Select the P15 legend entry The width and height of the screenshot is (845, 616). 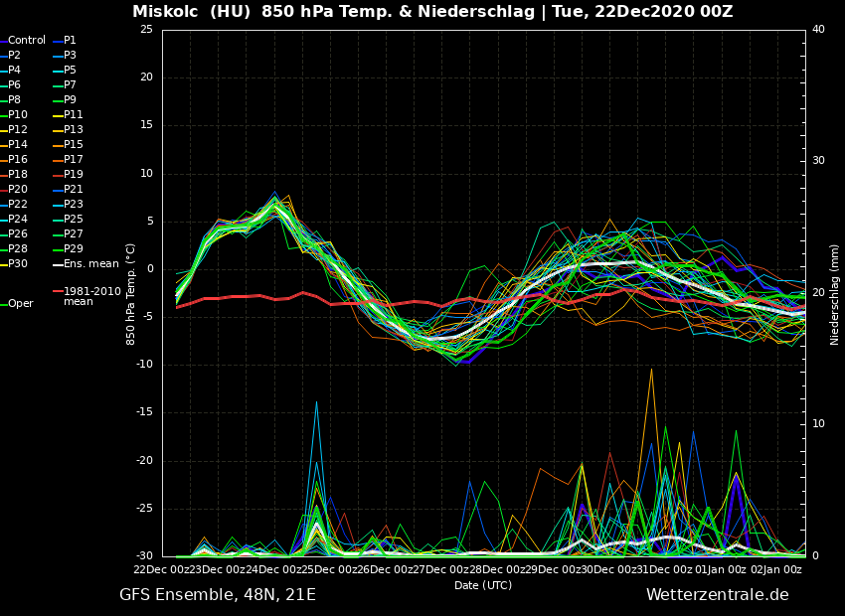(x=73, y=145)
